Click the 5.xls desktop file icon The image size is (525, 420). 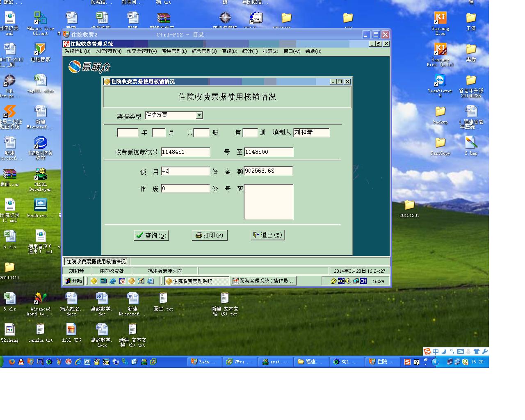9,239
